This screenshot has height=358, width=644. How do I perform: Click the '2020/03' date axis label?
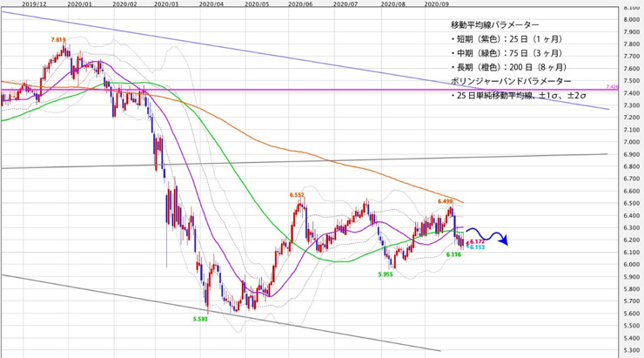click(x=166, y=3)
